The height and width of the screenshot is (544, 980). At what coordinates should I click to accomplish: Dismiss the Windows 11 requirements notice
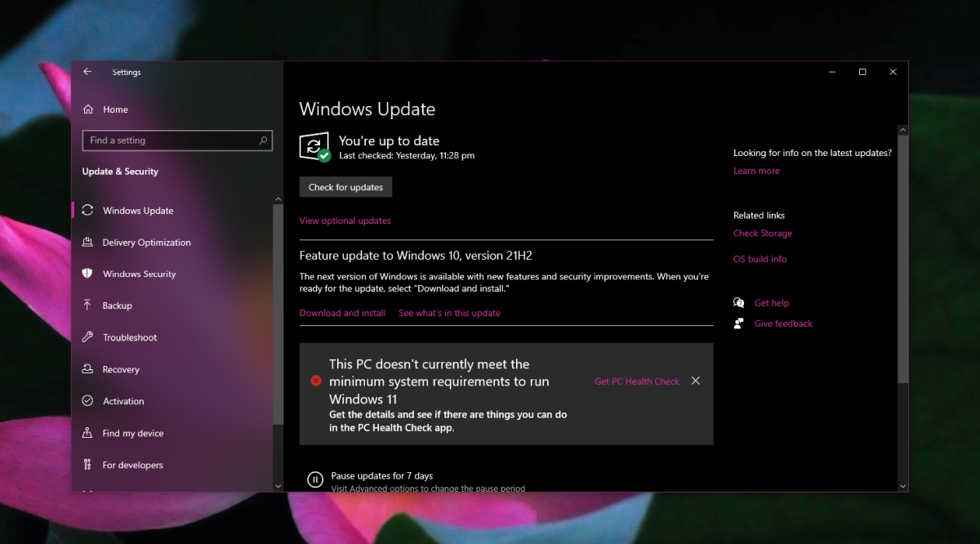[x=696, y=381]
